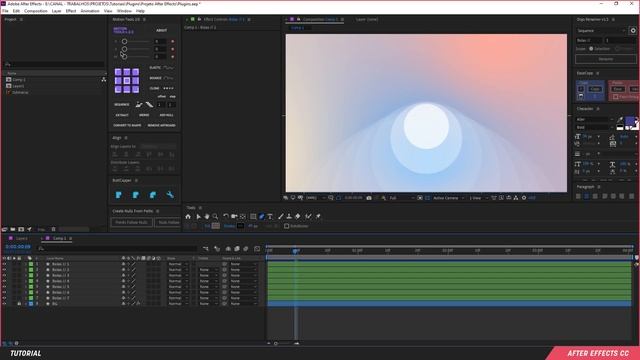The height and width of the screenshot is (360, 640).
Task: Click the timeline current time indicator
Action: (296, 250)
